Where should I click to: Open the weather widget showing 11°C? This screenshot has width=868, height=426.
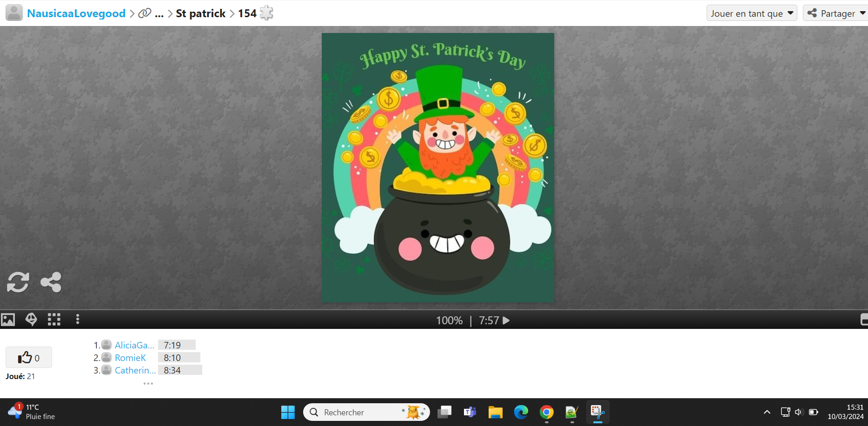pos(32,412)
